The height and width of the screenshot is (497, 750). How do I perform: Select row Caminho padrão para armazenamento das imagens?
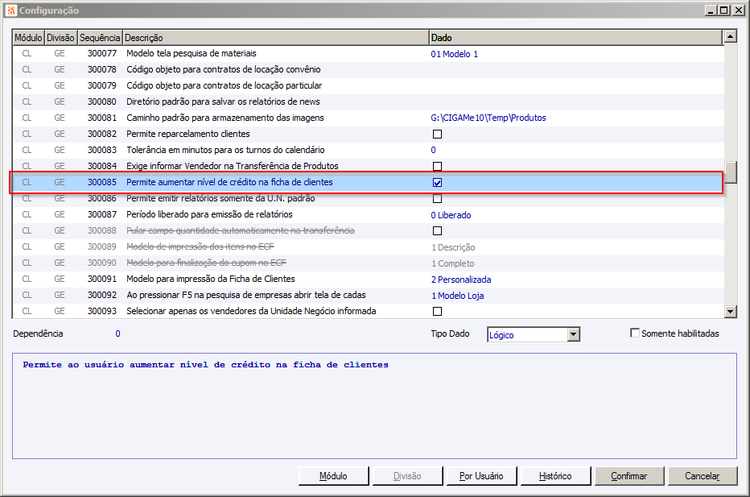point(367,118)
